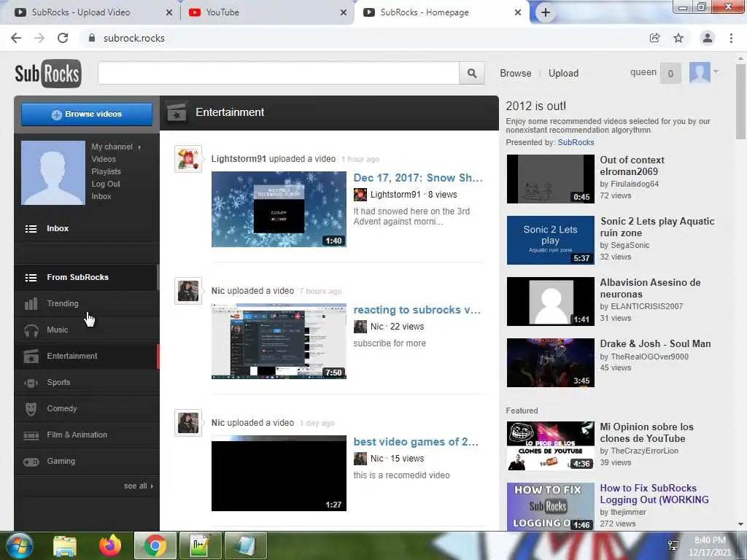Image resolution: width=747 pixels, height=560 pixels.
Task: Open Out of context elroman2069 thumbnail
Action: click(x=550, y=179)
